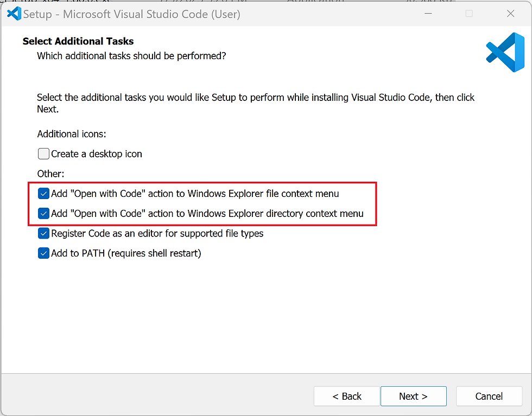532x416 pixels.
Task: Cancel the Visual Studio Code setup
Action: (x=489, y=396)
